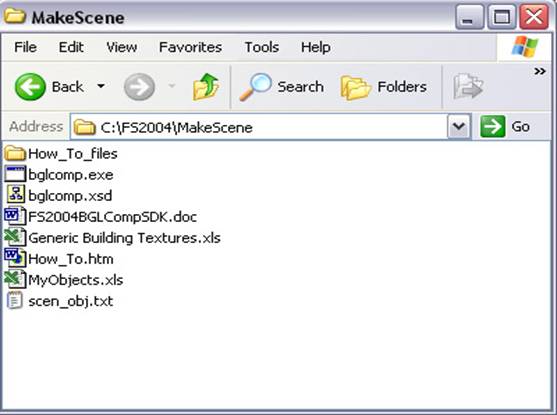Screen dimensions: 557x415
Task: Select the MyObjects.xls Excel icon
Action: [x=15, y=279]
